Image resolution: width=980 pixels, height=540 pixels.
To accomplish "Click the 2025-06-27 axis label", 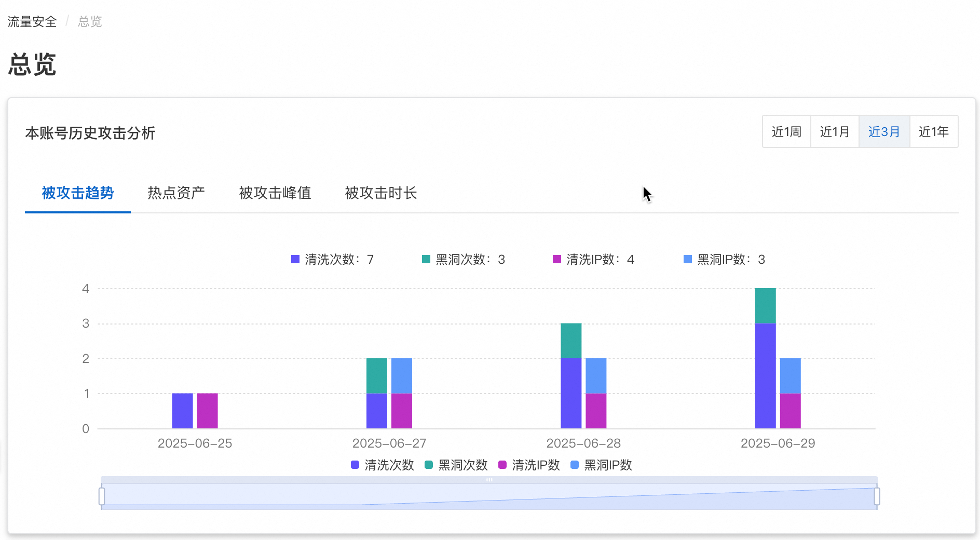I will click(389, 443).
